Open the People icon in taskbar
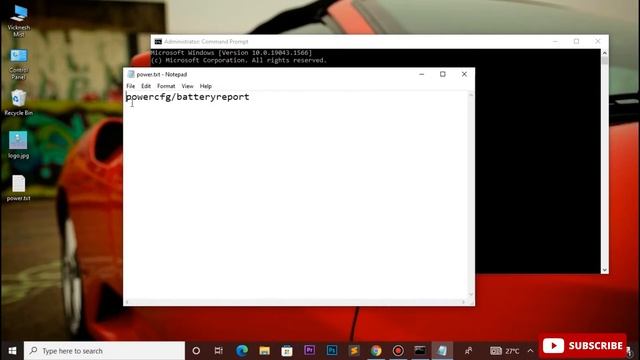Screen dimensions: 640x360 (468, 351)
